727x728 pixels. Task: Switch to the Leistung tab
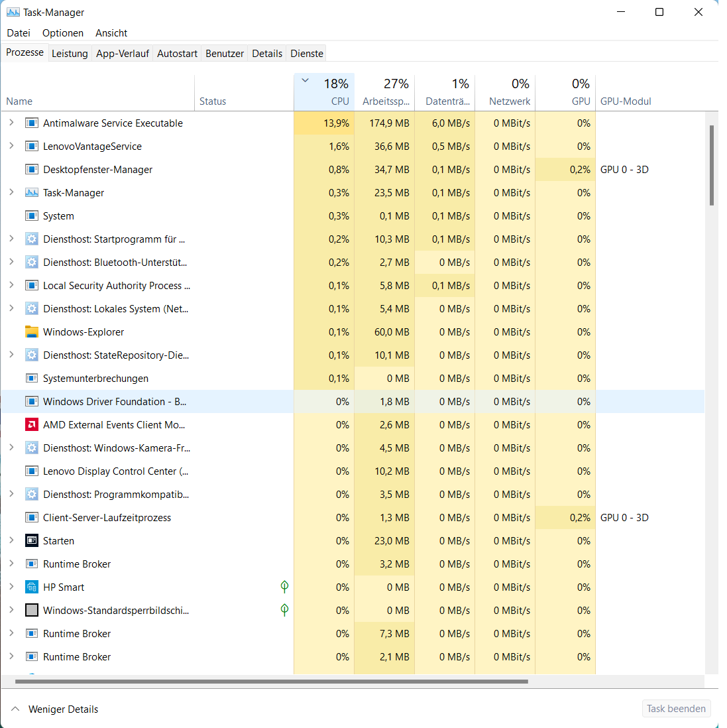coord(70,54)
